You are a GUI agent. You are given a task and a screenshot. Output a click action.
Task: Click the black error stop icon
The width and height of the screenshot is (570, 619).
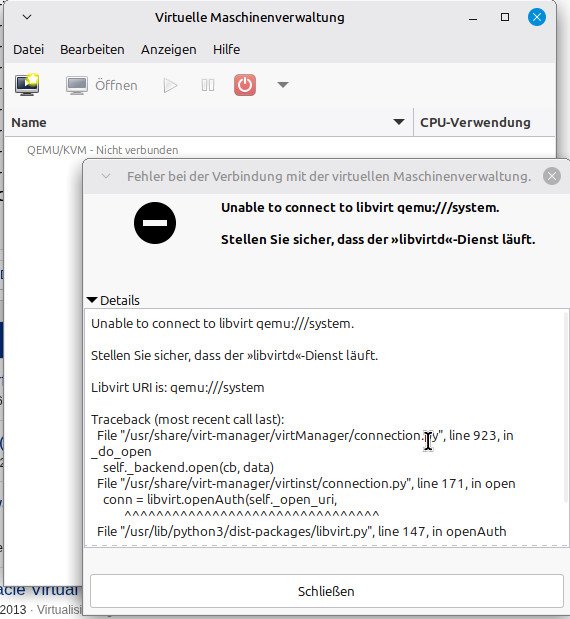coord(155,223)
